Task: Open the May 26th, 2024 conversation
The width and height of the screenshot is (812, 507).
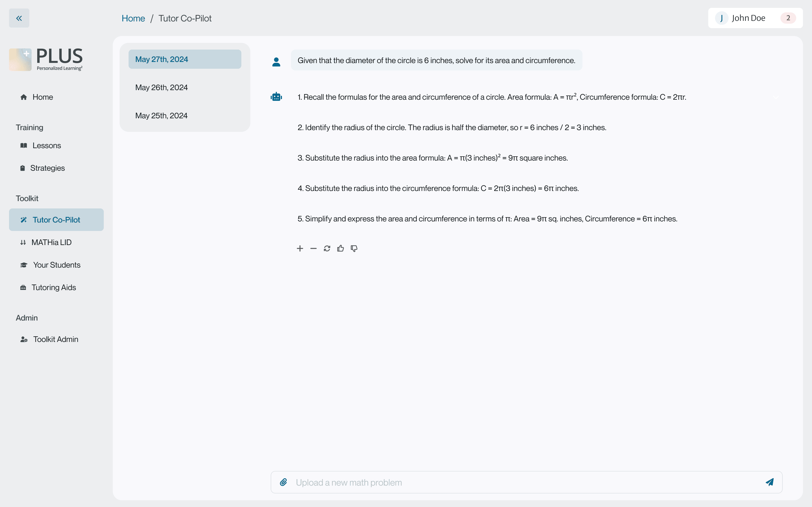Action: (x=161, y=88)
